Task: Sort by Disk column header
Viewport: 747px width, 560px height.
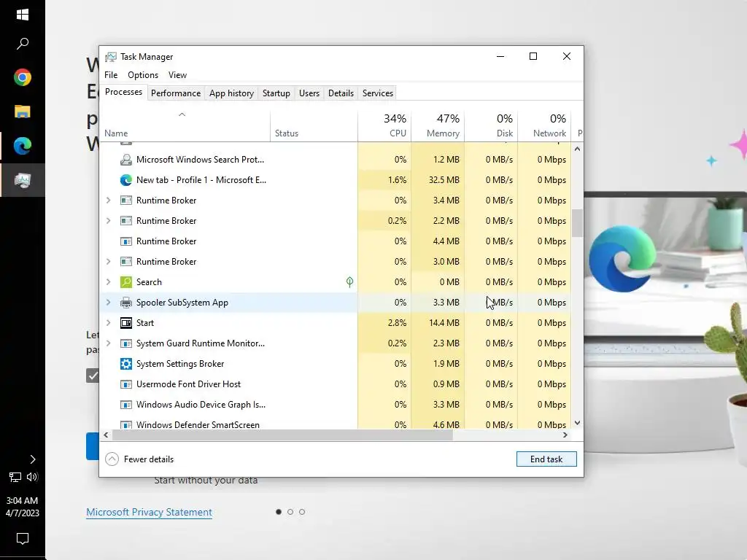Action: 491,125
